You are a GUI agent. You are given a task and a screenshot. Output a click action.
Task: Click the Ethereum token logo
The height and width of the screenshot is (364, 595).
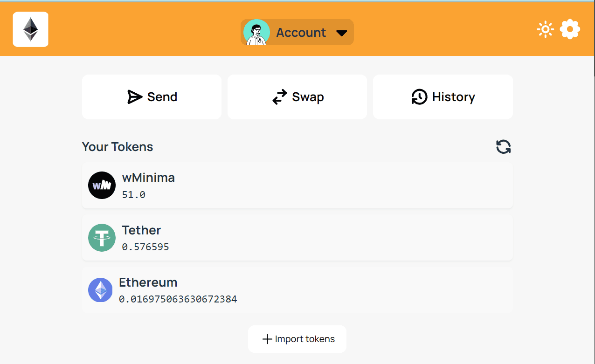100,290
